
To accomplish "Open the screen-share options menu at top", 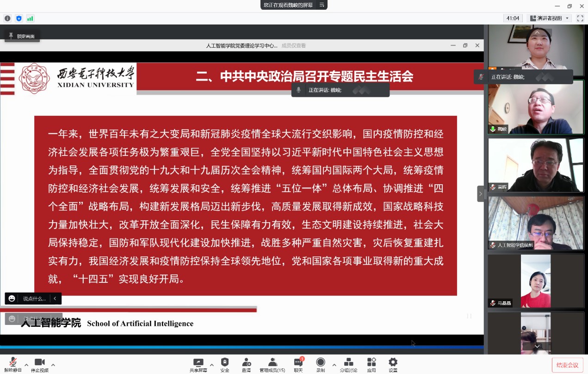I will tap(322, 5).
